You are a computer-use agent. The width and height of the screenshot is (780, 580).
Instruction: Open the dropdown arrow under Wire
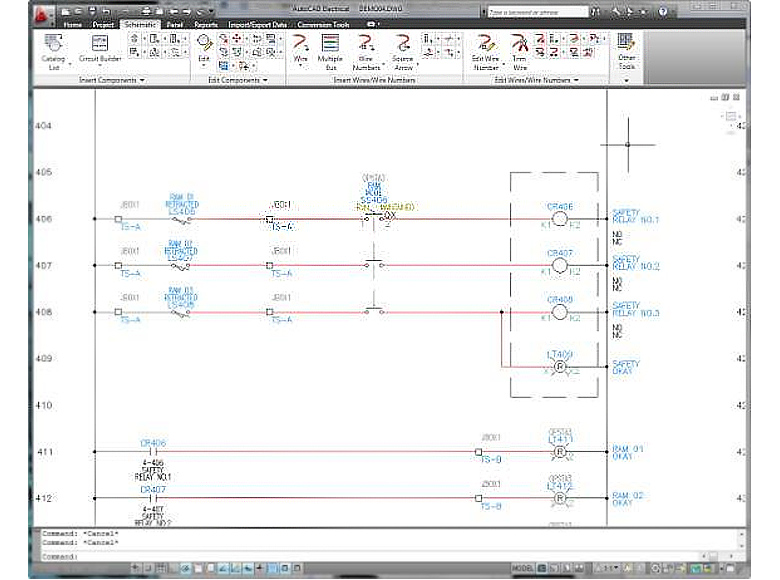(x=300, y=66)
